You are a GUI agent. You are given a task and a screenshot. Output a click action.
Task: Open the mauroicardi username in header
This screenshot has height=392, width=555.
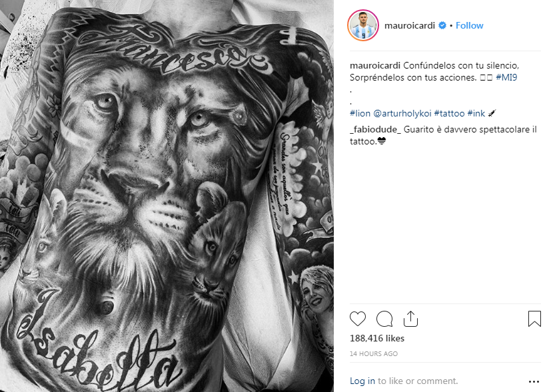pos(410,25)
